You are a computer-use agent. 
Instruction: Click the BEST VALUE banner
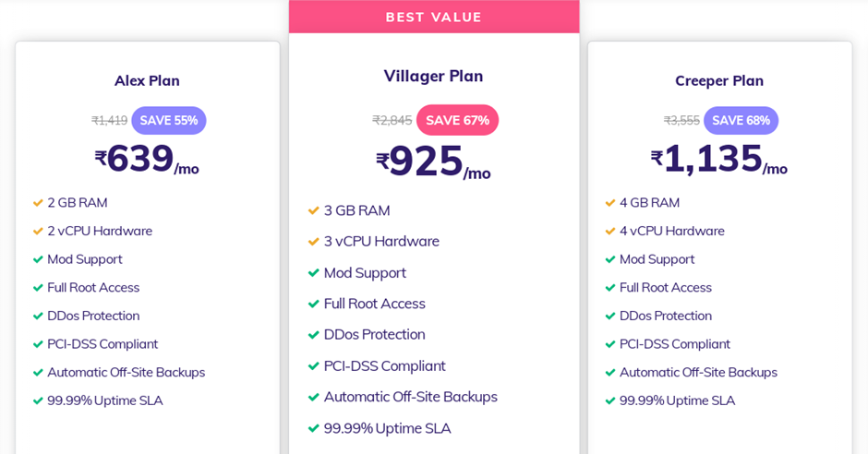point(434,17)
